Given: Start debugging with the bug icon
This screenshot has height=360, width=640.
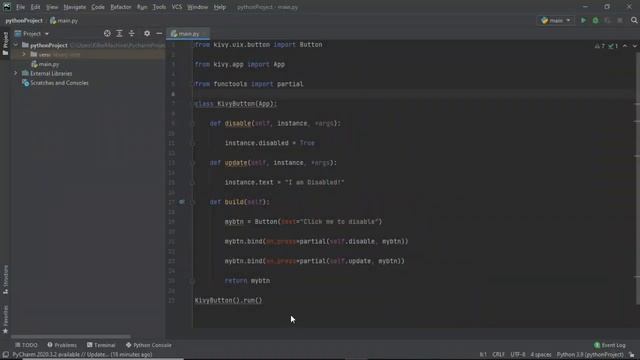Looking at the screenshot, I should point(596,20).
